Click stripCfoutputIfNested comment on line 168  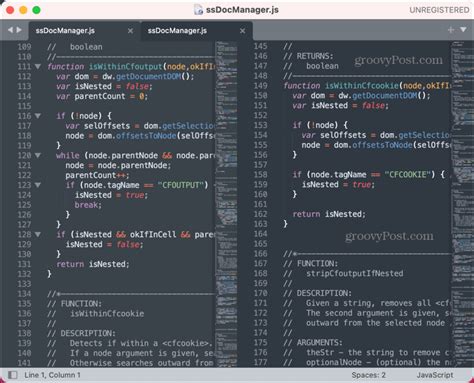point(355,273)
